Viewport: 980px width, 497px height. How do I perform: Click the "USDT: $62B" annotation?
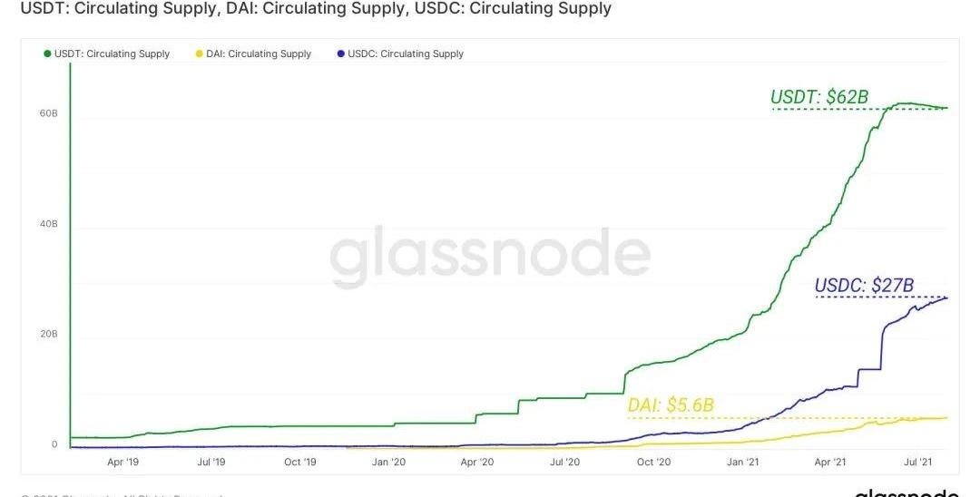click(x=819, y=97)
